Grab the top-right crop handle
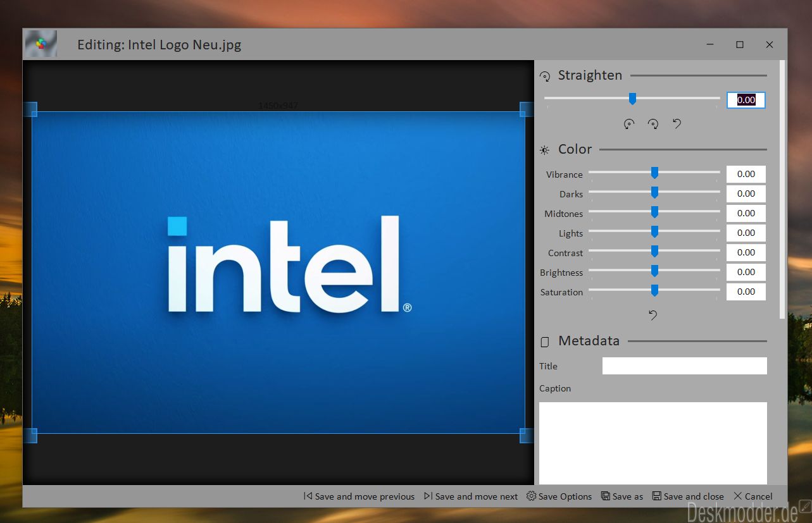The width and height of the screenshot is (812, 523). tap(527, 109)
